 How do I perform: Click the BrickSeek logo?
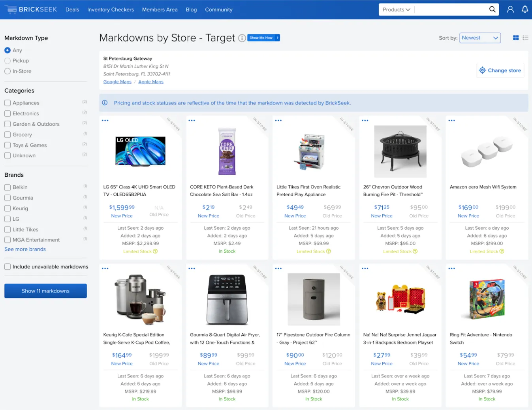[x=31, y=9]
